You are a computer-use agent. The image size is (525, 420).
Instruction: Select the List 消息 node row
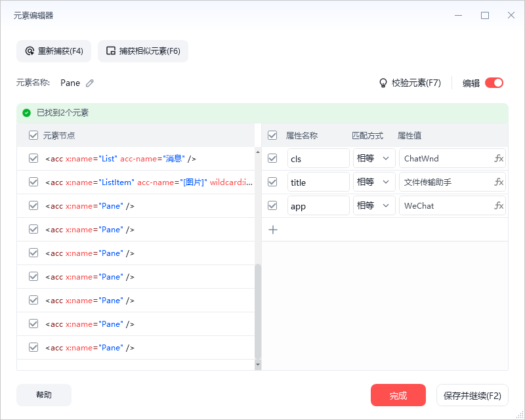tap(136, 159)
